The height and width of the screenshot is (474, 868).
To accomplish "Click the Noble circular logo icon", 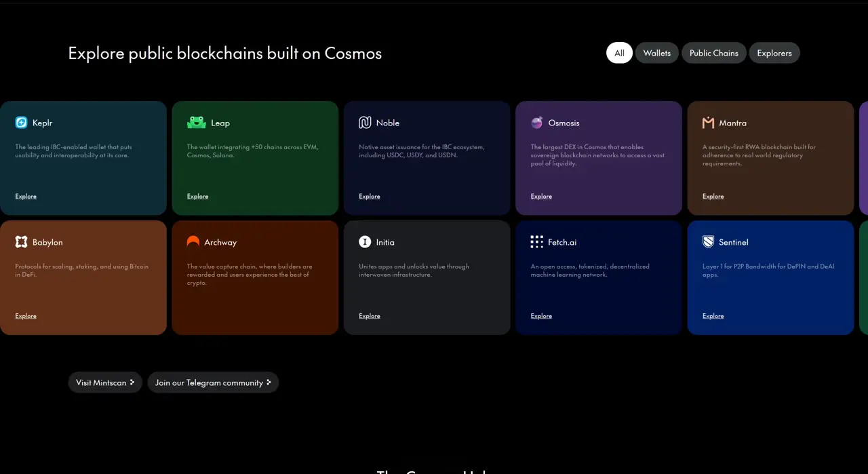I will [x=365, y=123].
